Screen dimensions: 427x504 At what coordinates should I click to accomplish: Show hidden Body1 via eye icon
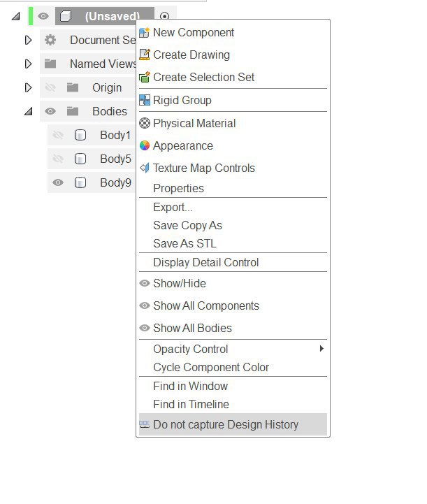pos(58,135)
